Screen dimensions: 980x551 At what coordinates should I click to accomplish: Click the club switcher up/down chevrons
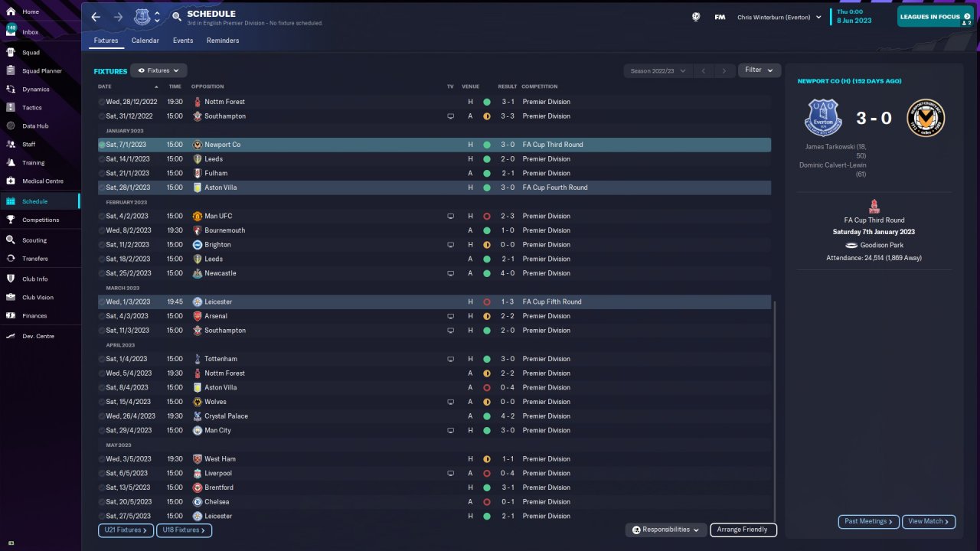click(x=157, y=17)
